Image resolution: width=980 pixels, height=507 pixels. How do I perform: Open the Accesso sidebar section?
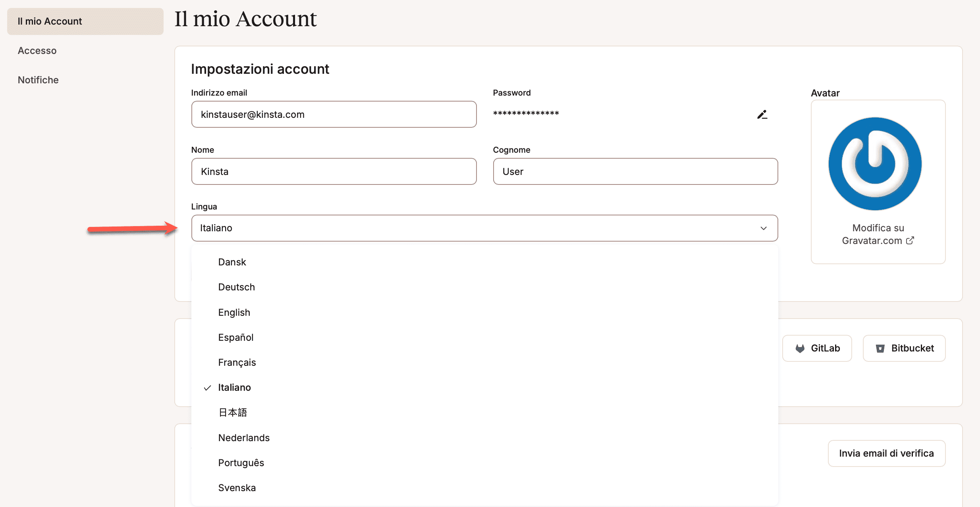(37, 51)
